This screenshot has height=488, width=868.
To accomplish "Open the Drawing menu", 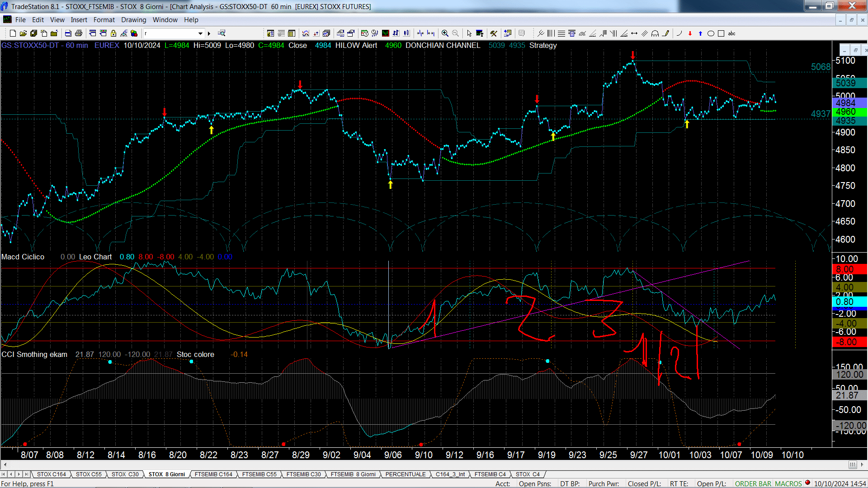I will click(133, 19).
